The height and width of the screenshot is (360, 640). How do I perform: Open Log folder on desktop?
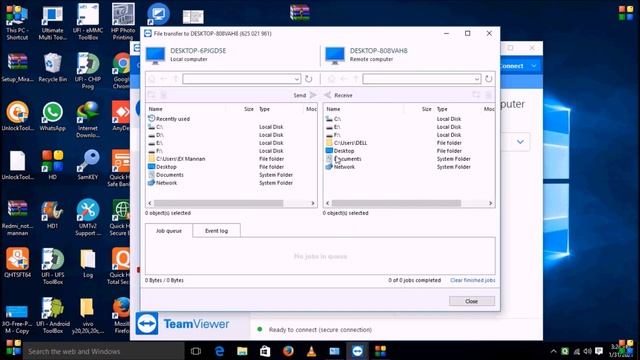click(88, 263)
